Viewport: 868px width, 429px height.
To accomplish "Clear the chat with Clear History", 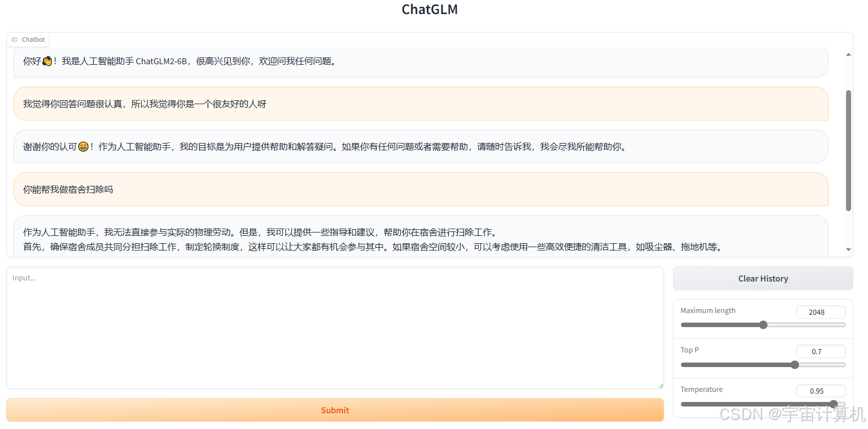I will tap(763, 279).
